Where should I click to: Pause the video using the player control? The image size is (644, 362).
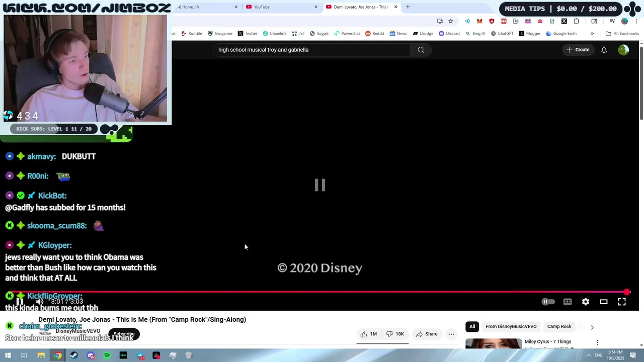[x=20, y=302]
